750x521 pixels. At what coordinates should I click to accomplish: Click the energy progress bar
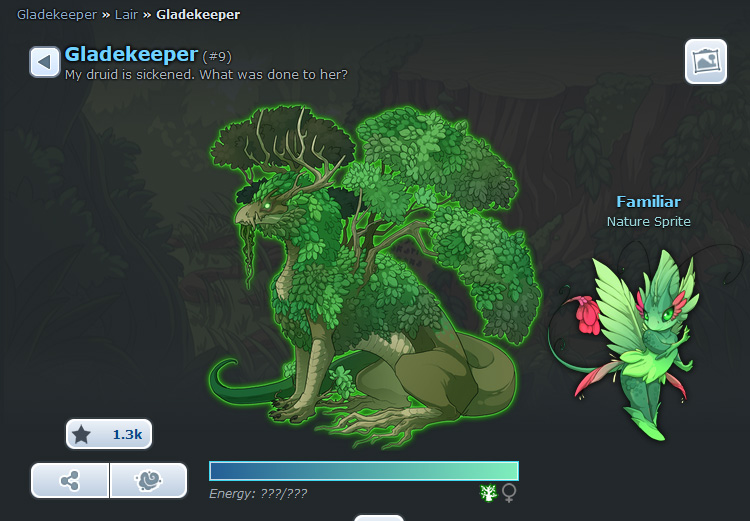[364, 471]
